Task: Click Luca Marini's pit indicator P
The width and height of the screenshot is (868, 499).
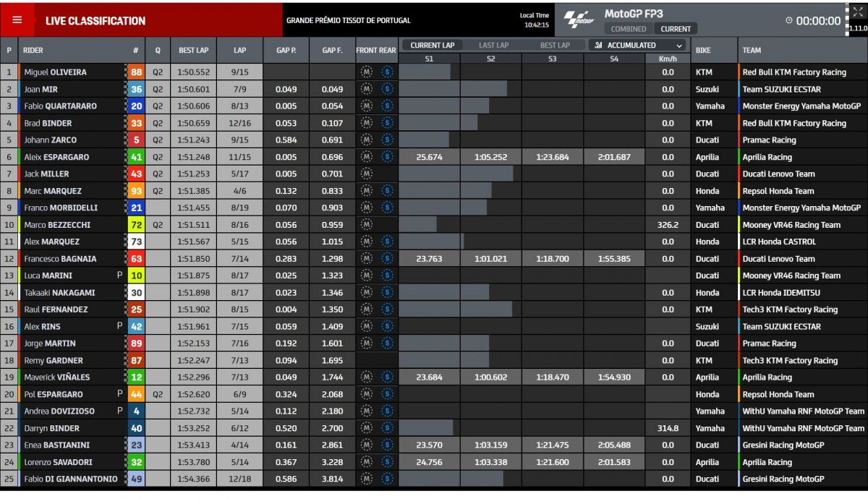Action: click(x=119, y=275)
